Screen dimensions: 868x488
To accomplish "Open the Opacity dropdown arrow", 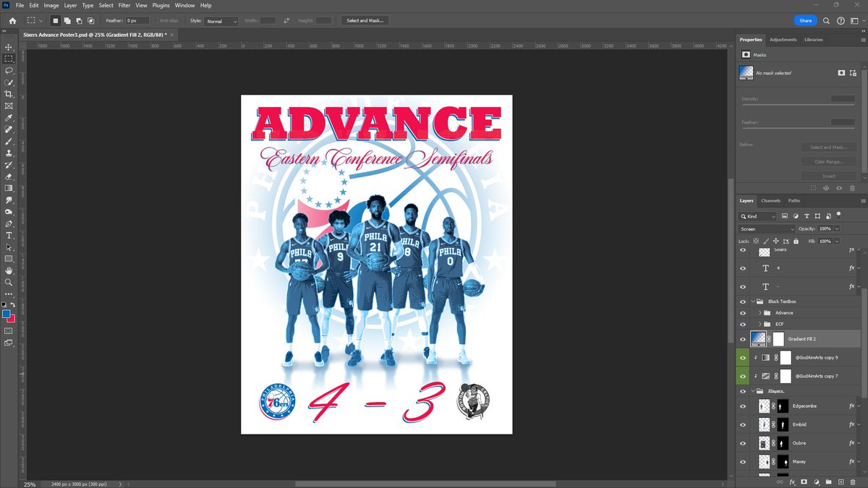I will pos(837,229).
